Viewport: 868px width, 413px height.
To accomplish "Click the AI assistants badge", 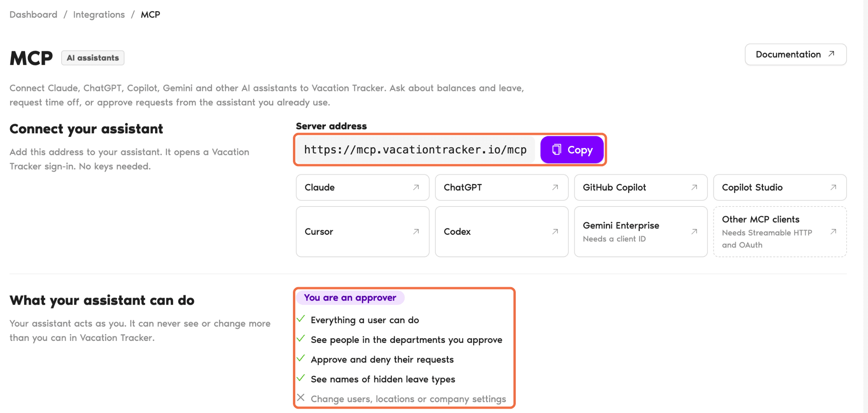I will coord(93,58).
